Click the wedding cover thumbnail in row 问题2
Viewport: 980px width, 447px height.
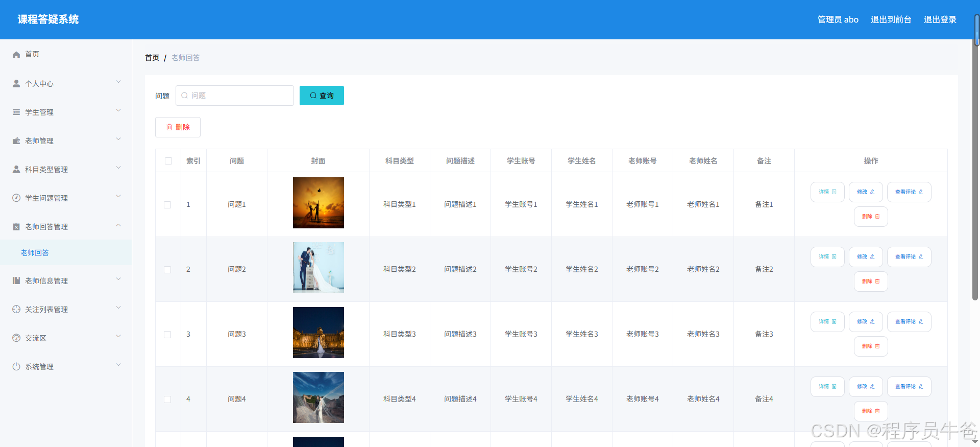tap(318, 268)
